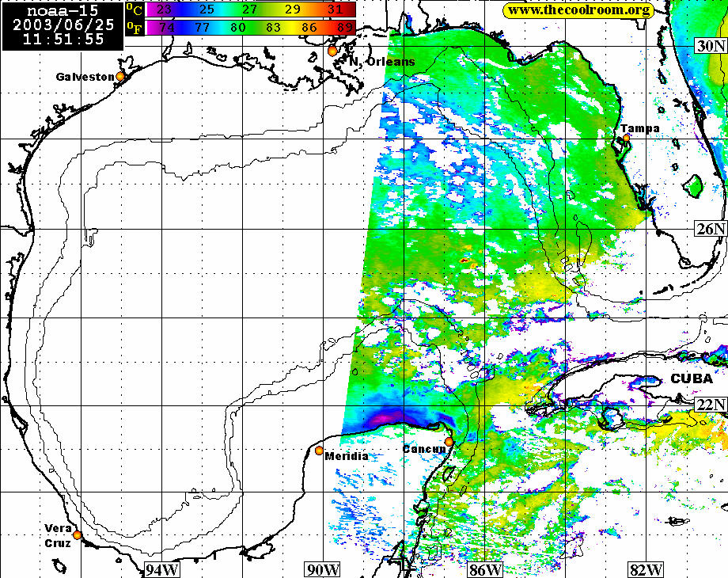
Task: Click the 94W longitude label
Action: coord(161,569)
